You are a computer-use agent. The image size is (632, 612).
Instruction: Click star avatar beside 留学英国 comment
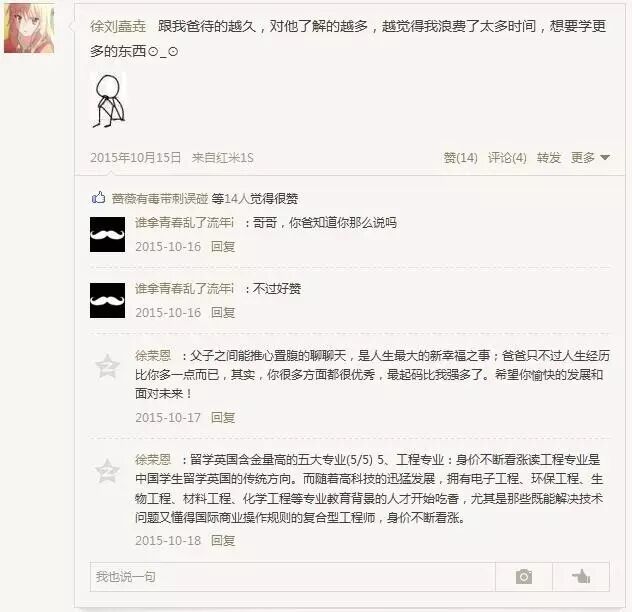(x=107, y=470)
